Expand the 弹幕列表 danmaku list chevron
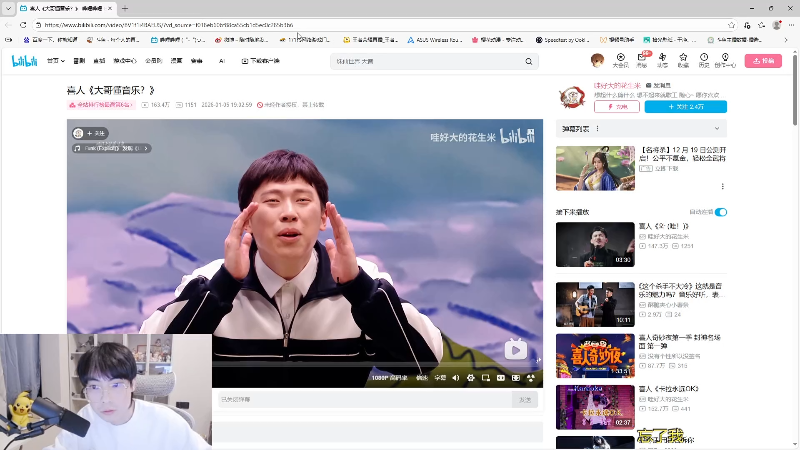800x450 pixels. point(717,129)
